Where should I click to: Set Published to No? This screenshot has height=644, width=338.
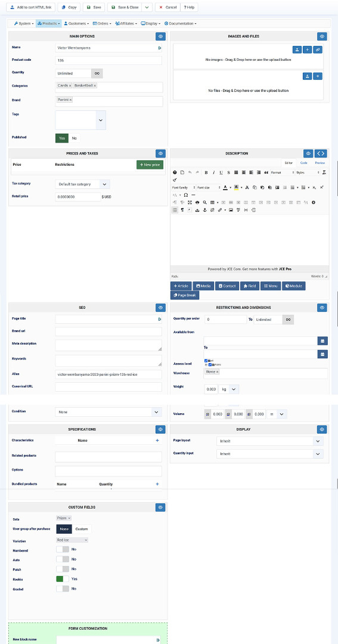[75, 138]
